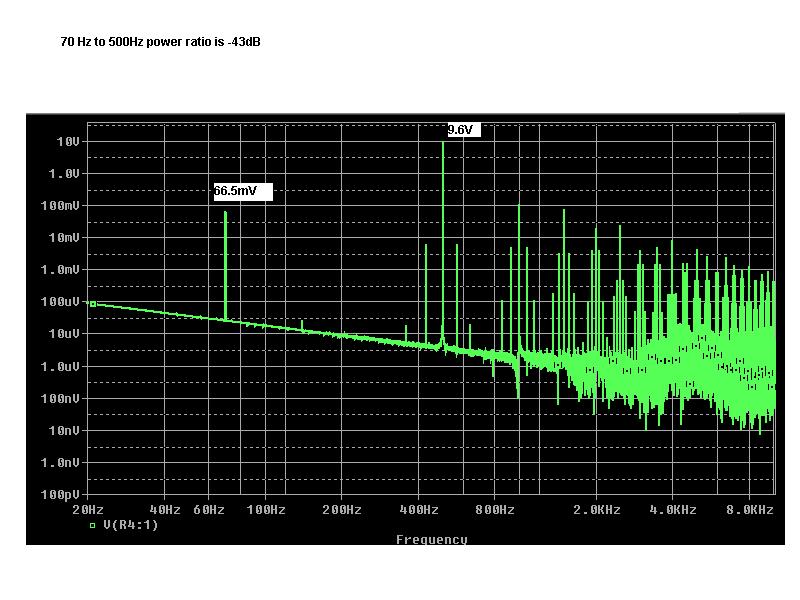Click the 100mV y-axis label
Viewport: 800px width, 600px height.
(x=60, y=206)
